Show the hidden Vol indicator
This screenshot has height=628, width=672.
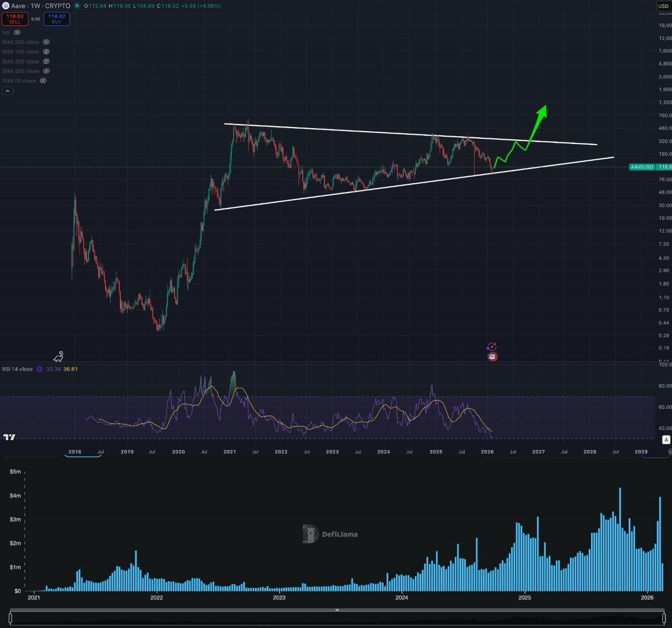(17, 32)
